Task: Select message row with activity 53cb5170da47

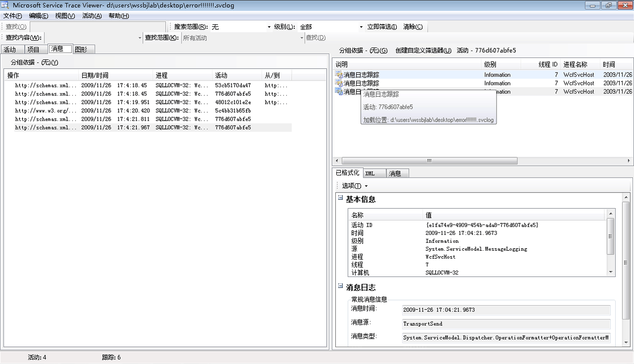Action: (x=148, y=86)
